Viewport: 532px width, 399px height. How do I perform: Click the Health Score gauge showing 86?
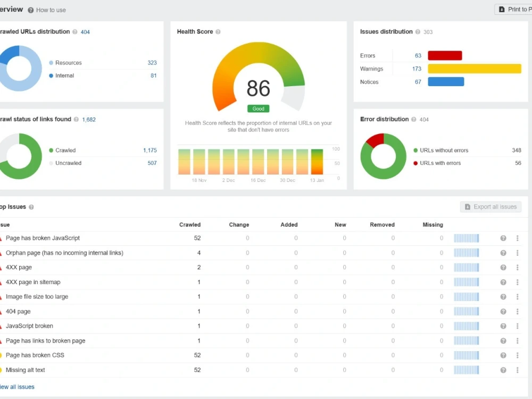coord(259,77)
